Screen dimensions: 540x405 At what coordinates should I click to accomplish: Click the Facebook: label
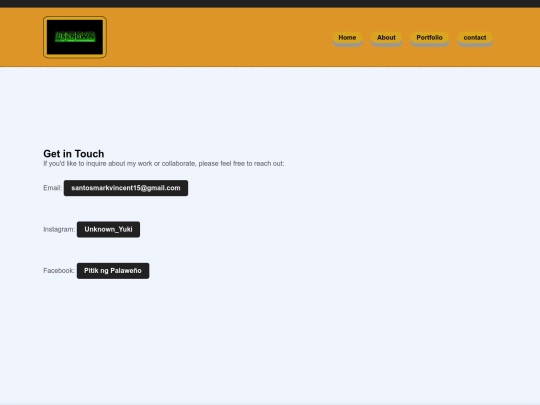coord(59,271)
